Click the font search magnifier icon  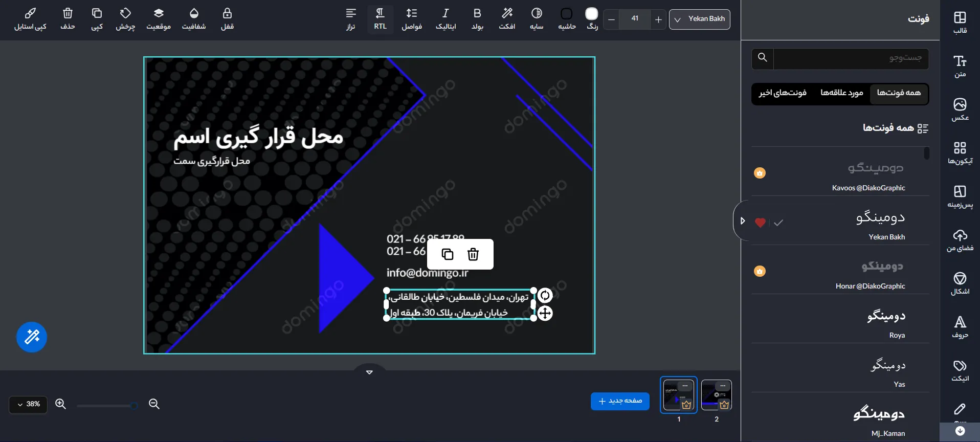coord(763,58)
